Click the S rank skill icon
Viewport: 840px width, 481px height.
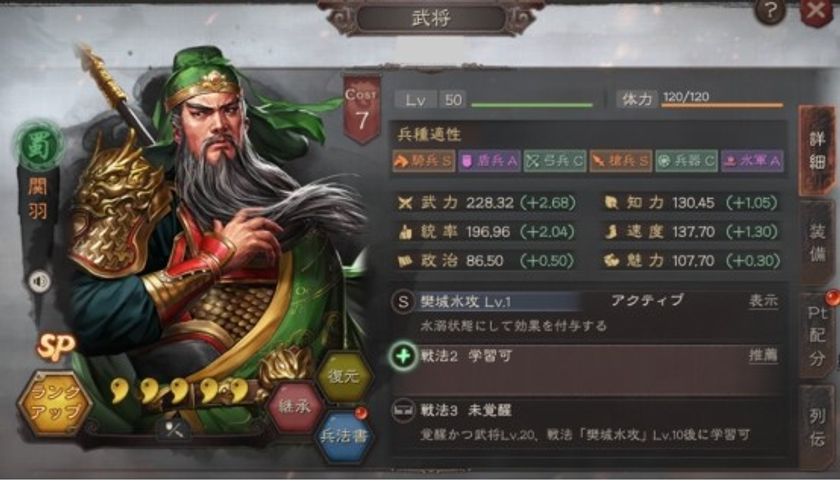click(402, 302)
